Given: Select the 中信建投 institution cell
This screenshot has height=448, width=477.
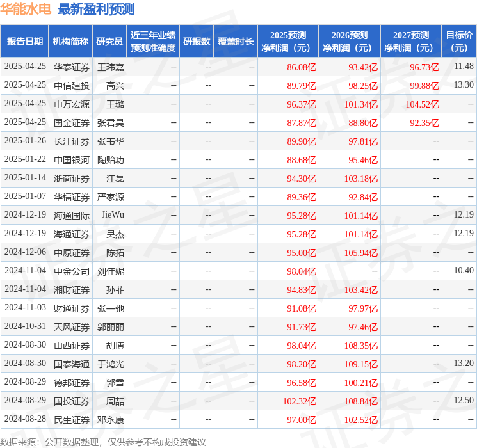Looking at the screenshot, I should coord(72,86).
